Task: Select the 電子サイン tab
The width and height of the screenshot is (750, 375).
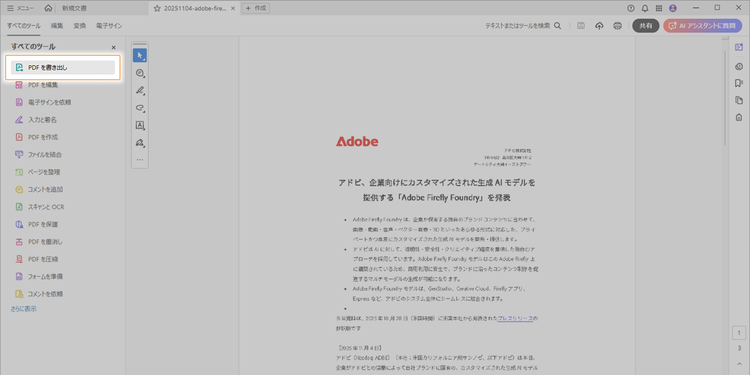Action: [x=109, y=26]
